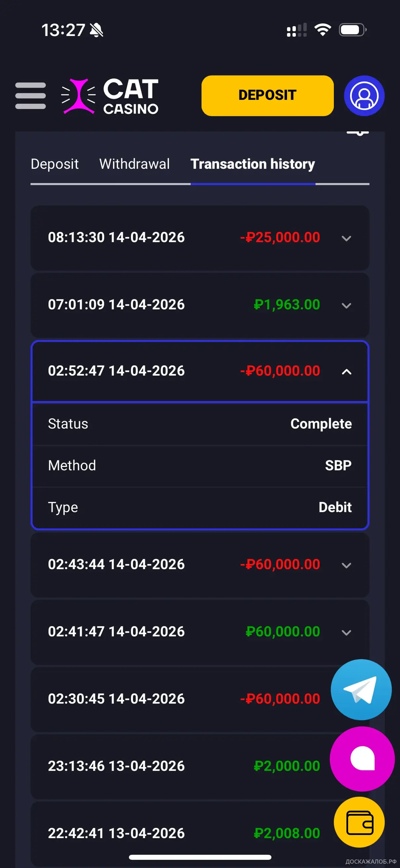Tap the Wi-Fi status icon

pyautogui.click(x=323, y=30)
